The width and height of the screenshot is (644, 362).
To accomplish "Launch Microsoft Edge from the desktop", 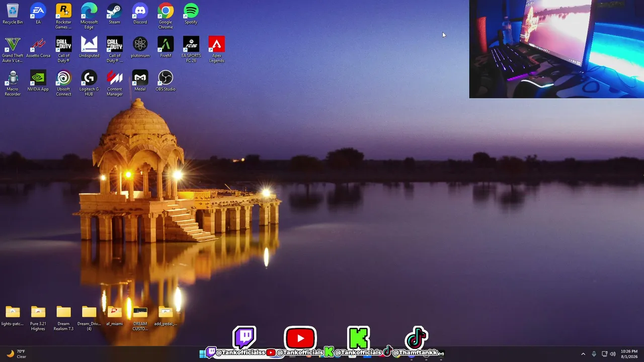I will point(89,16).
